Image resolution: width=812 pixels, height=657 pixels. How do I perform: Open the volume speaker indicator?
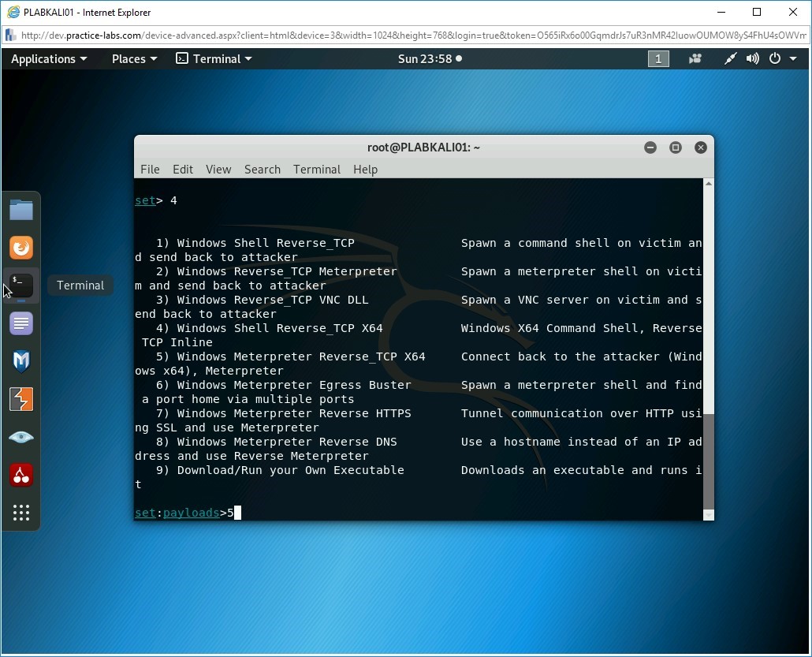pos(753,59)
